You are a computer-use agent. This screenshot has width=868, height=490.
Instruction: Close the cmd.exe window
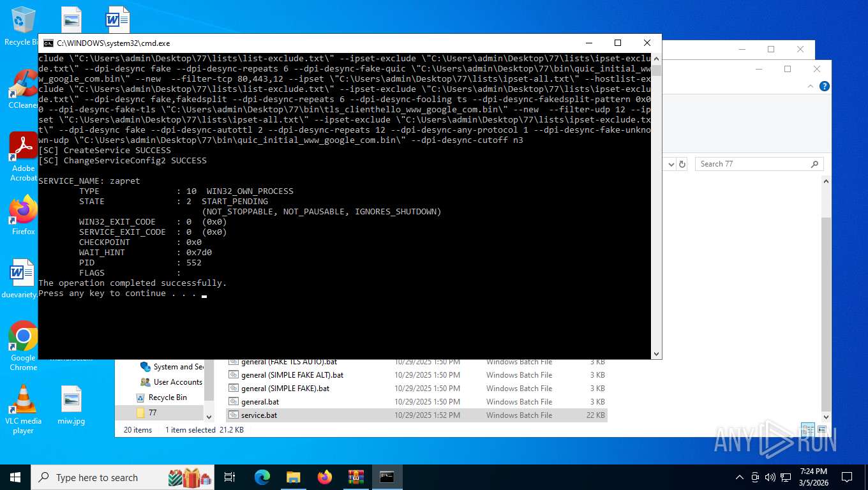647,43
